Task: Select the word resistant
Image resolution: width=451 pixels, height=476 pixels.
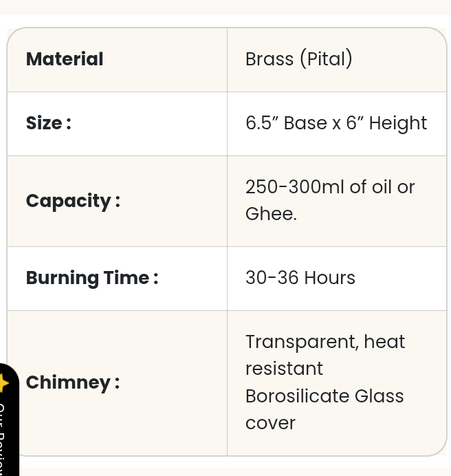Action: pos(284,369)
